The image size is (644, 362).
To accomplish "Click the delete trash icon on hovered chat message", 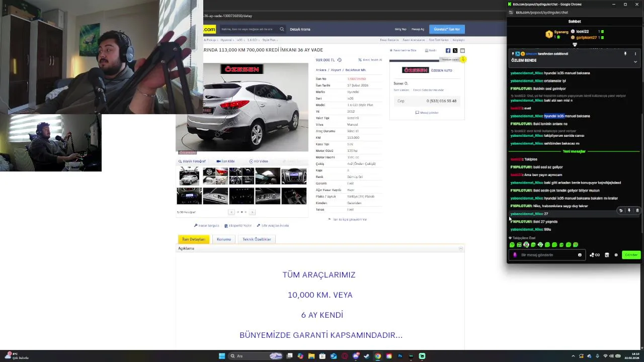I will point(637,211).
